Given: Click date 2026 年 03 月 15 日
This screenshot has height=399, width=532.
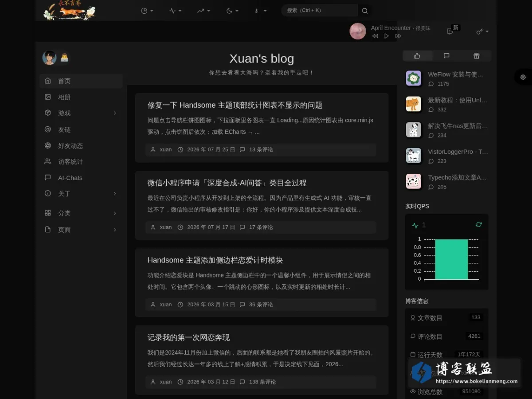Looking at the screenshot, I should pyautogui.click(x=211, y=305).
